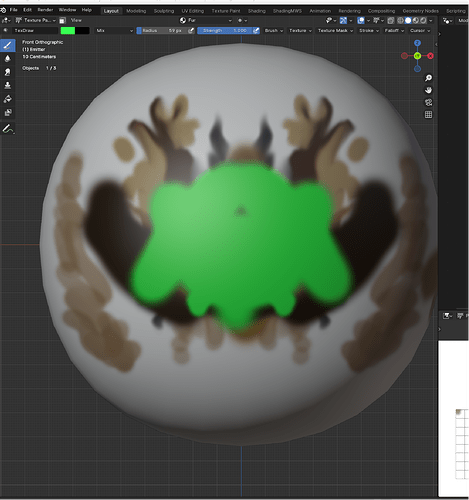Toggle radius pressure sensitivity icon

(191, 31)
